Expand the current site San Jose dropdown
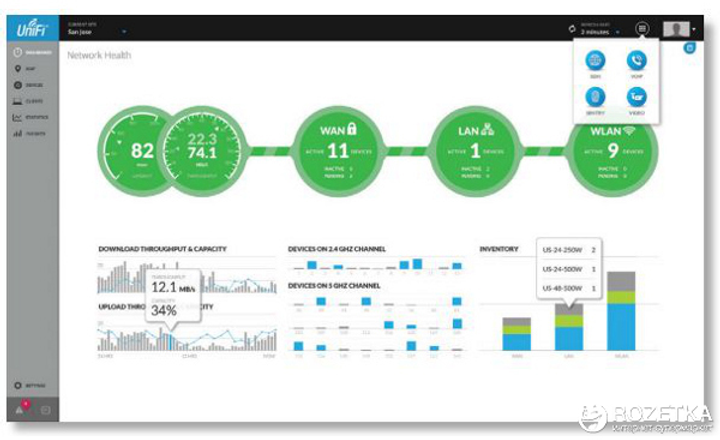The image size is (720, 440). [x=97, y=28]
